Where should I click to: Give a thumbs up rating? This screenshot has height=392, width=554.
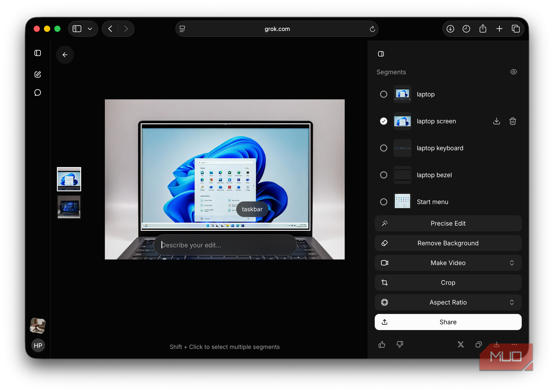click(382, 344)
